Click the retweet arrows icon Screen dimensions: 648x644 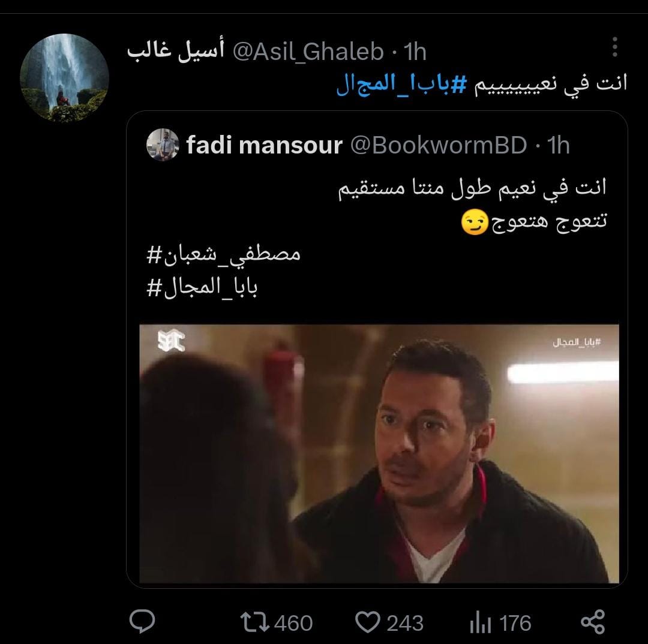254,622
